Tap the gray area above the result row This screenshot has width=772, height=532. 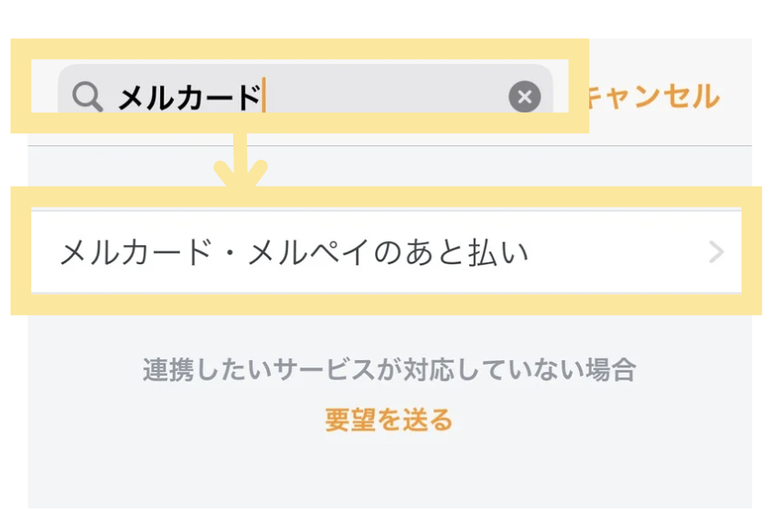click(x=457, y=167)
